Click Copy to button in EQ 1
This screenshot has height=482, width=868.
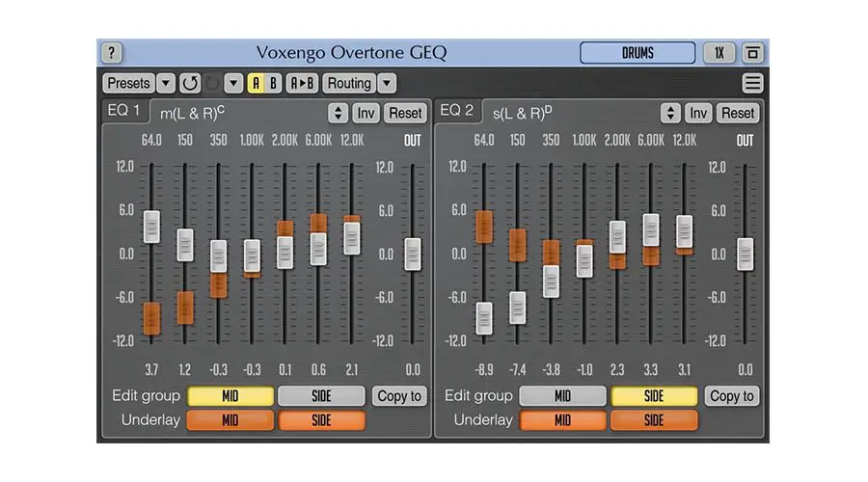tap(399, 396)
